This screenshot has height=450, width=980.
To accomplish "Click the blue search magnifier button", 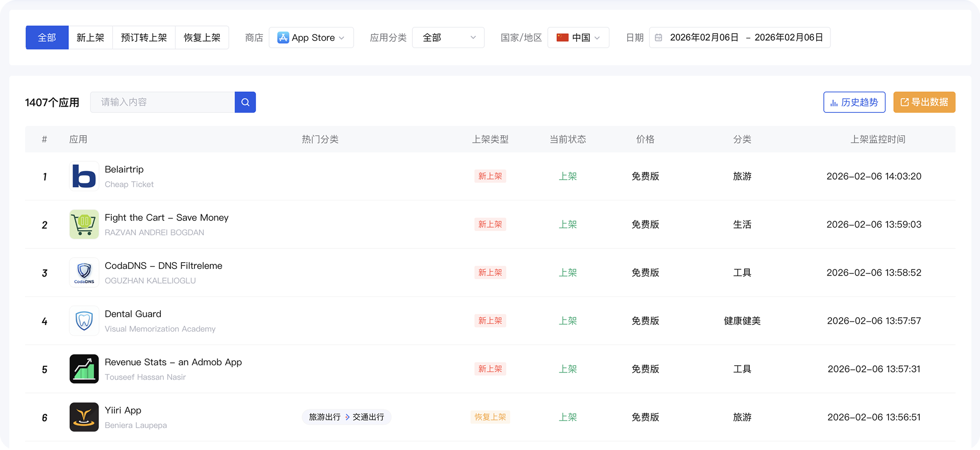I will [x=245, y=102].
